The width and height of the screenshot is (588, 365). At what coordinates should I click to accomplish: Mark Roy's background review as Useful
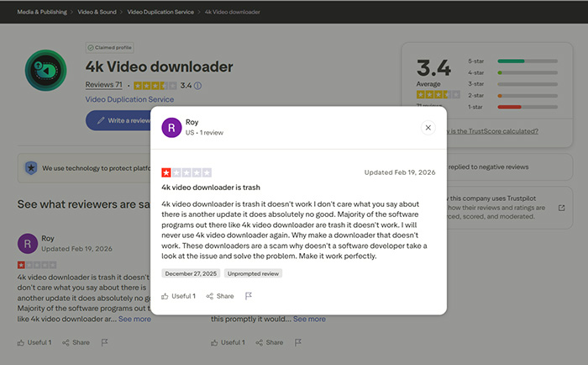tap(34, 342)
